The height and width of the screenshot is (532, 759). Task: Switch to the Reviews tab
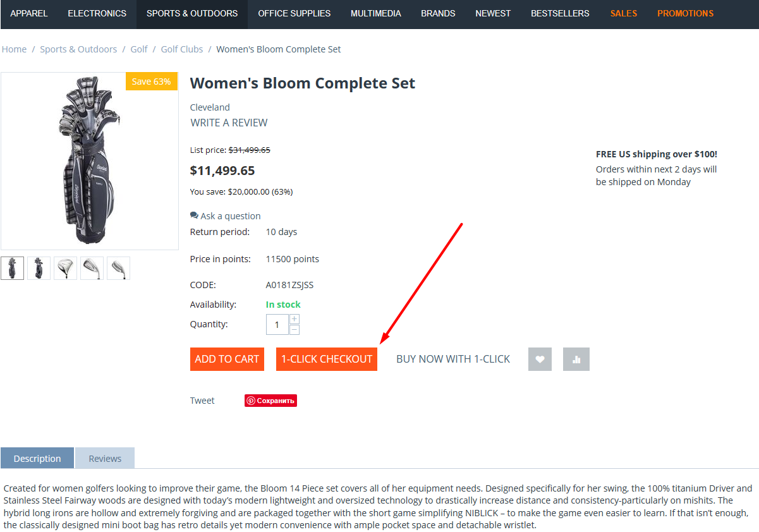coord(105,458)
